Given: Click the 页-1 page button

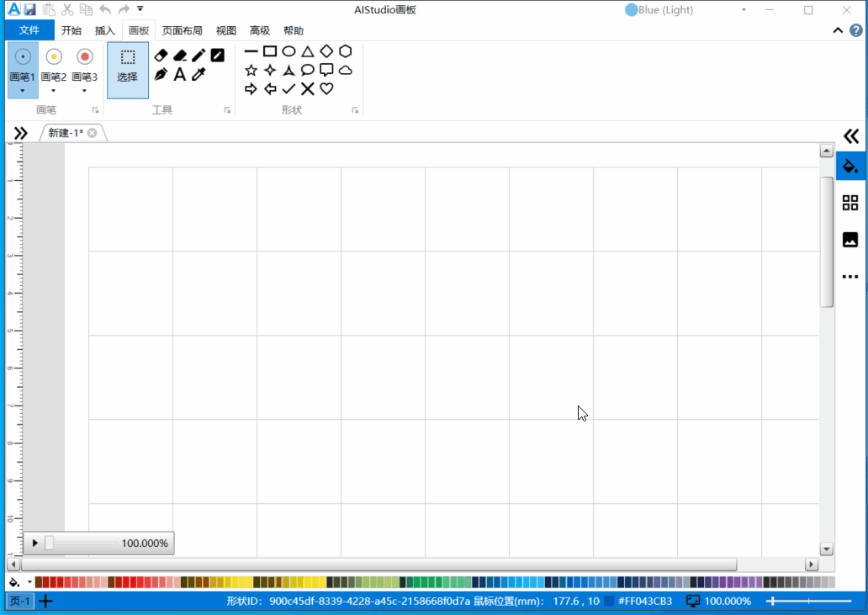Looking at the screenshot, I should click(19, 601).
